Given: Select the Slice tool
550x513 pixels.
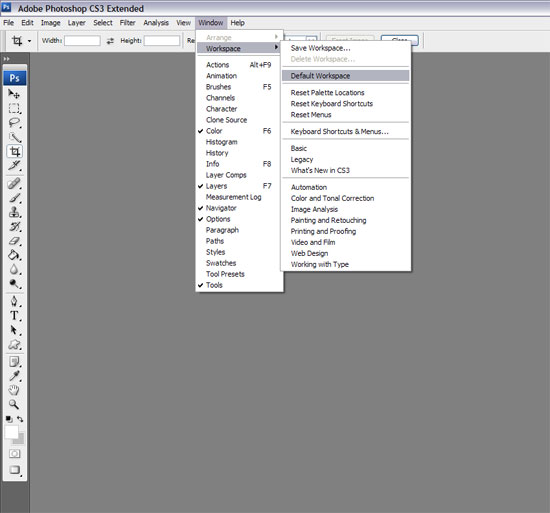Looking at the screenshot, I should click(14, 165).
